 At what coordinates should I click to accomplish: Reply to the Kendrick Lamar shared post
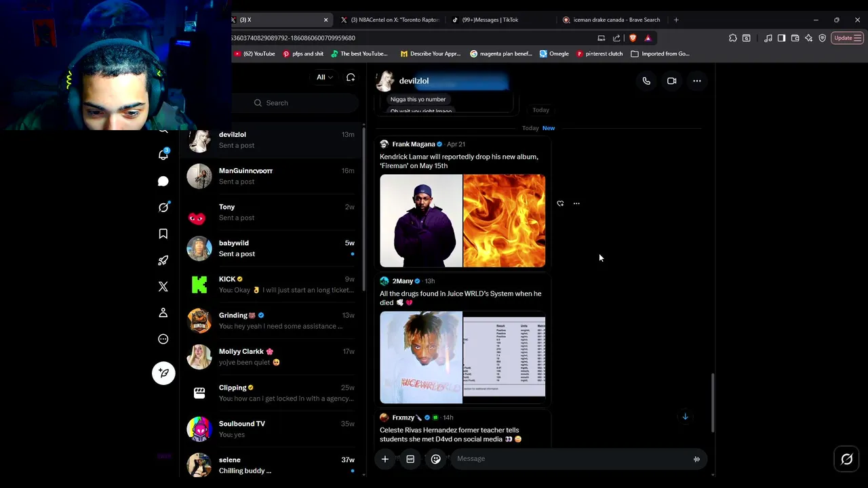560,203
